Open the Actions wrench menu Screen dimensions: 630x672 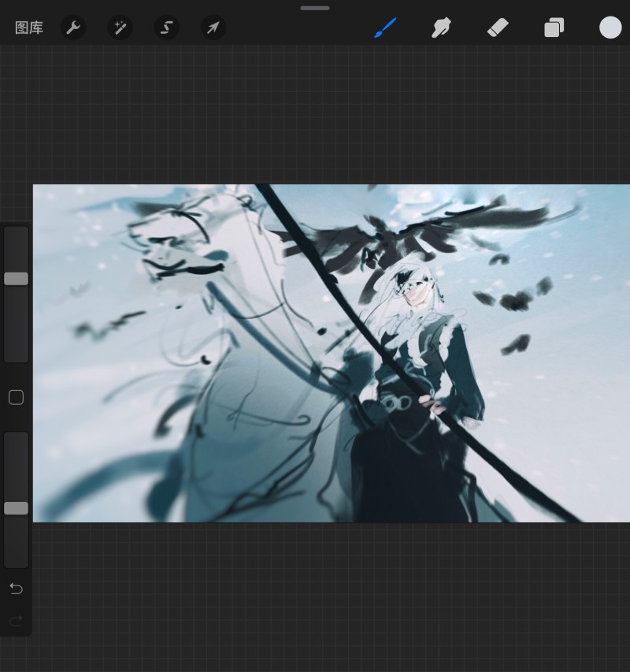coord(73,28)
